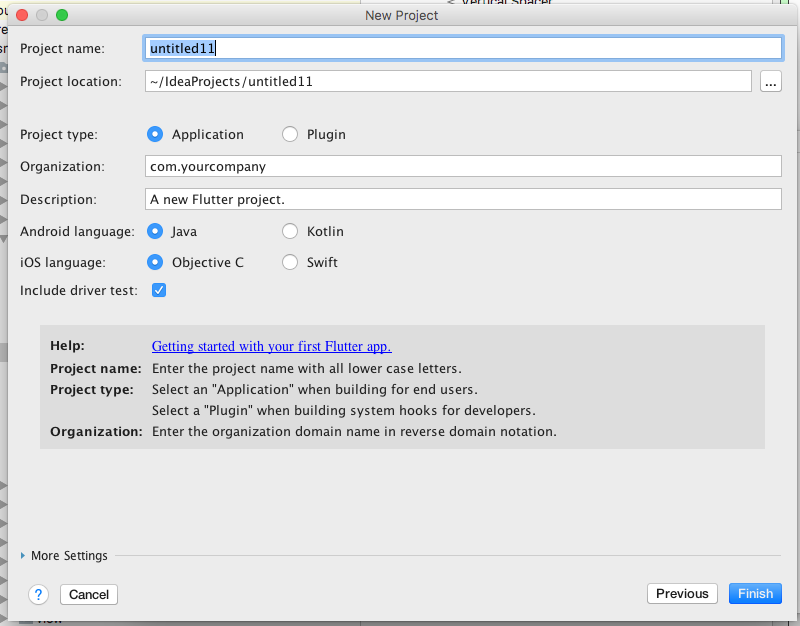
Task: Browse for project location with ellipsis button
Action: (770, 82)
